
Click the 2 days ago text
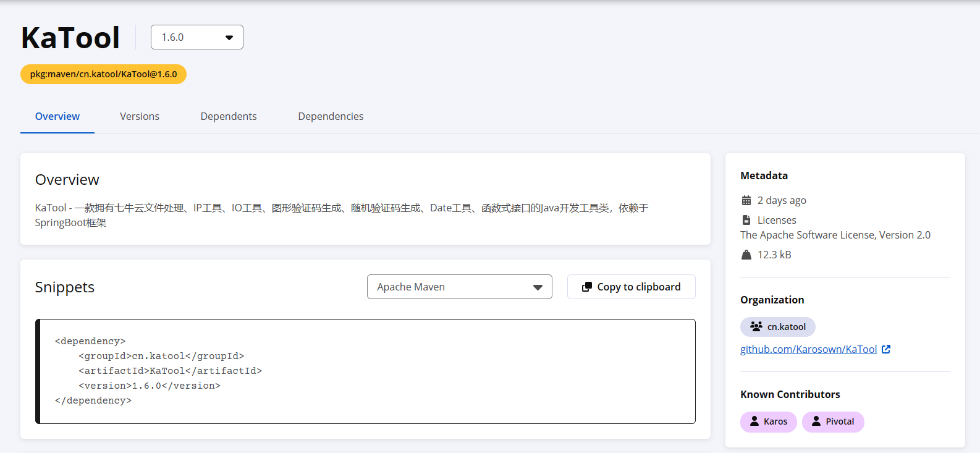[782, 200]
